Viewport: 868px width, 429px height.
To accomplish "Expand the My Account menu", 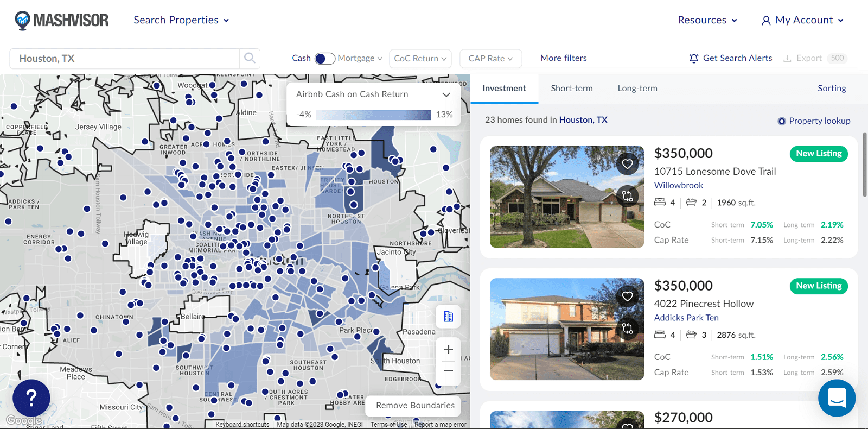I will (803, 20).
